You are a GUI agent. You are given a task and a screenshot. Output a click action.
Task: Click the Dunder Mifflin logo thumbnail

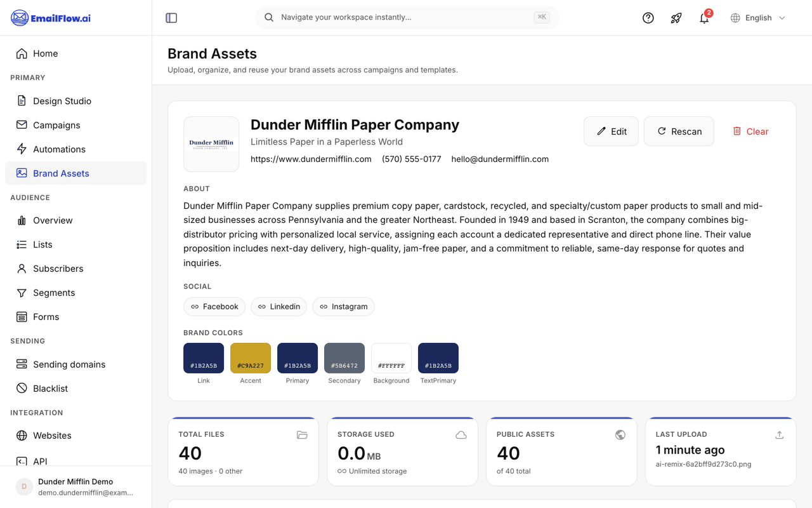[x=211, y=144]
